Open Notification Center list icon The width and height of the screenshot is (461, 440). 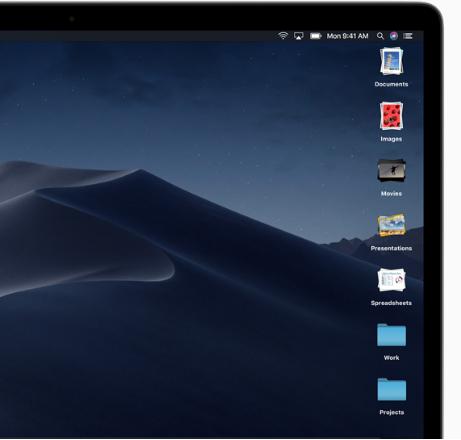[408, 36]
